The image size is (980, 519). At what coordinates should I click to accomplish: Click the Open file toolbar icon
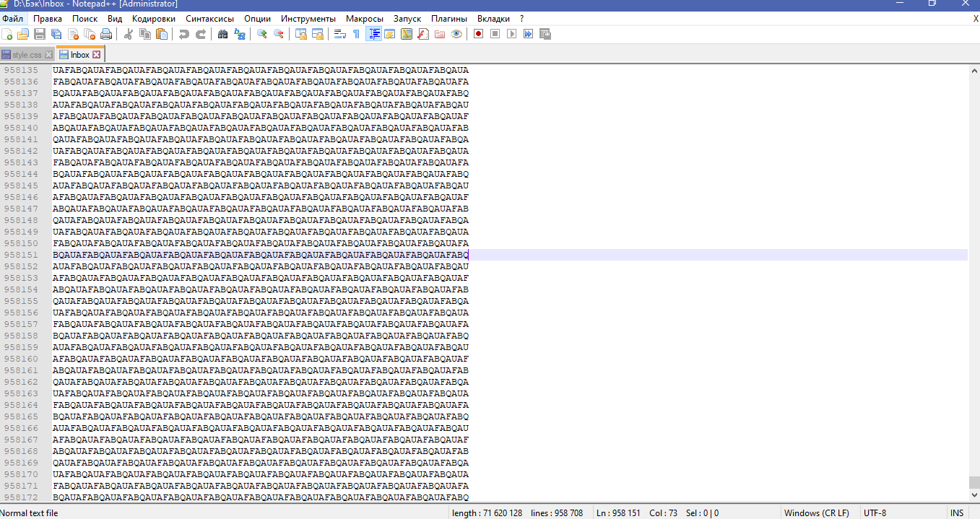[x=22, y=34]
